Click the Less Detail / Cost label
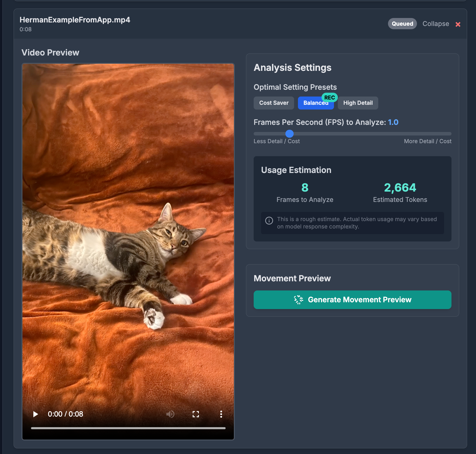The image size is (476, 454). 276,141
